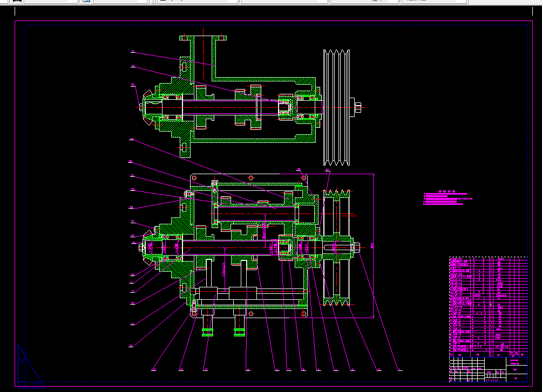The image size is (542, 392).
Task: Click the right support foot with green base
Action: point(239,322)
